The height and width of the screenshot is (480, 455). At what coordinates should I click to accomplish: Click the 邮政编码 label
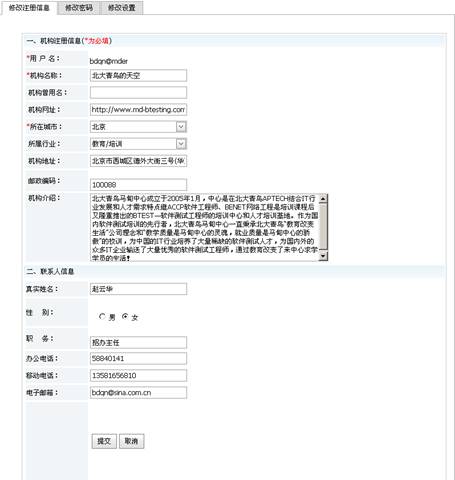pyautogui.click(x=44, y=181)
